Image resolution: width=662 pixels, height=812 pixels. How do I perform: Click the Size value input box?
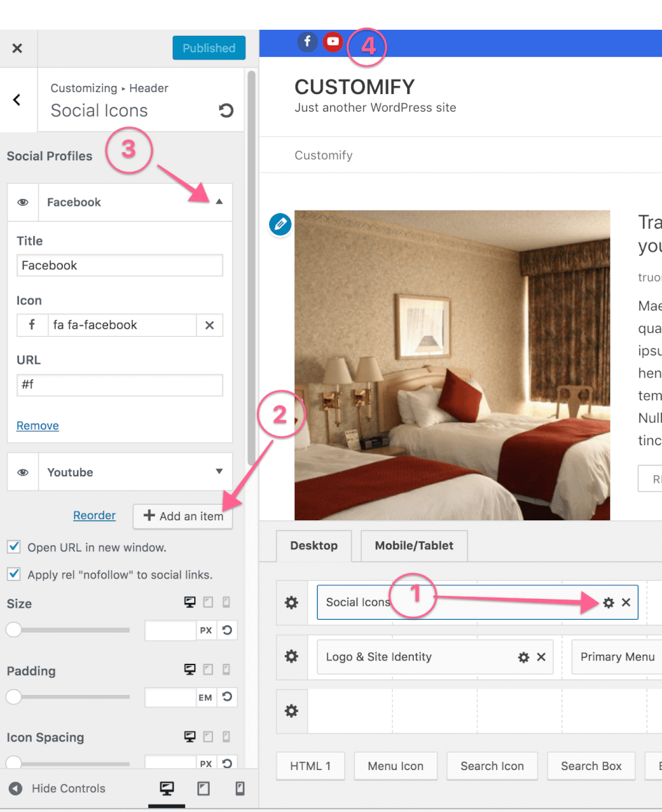[170, 630]
